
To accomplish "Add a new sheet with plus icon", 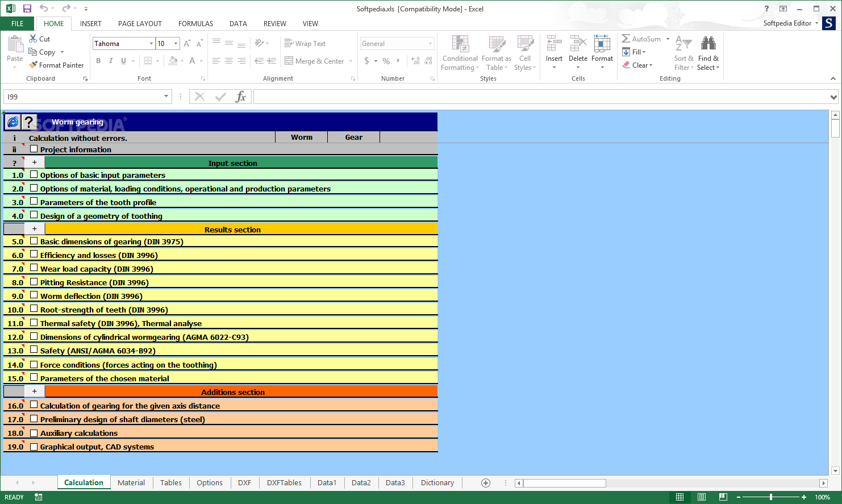I will tap(486, 483).
